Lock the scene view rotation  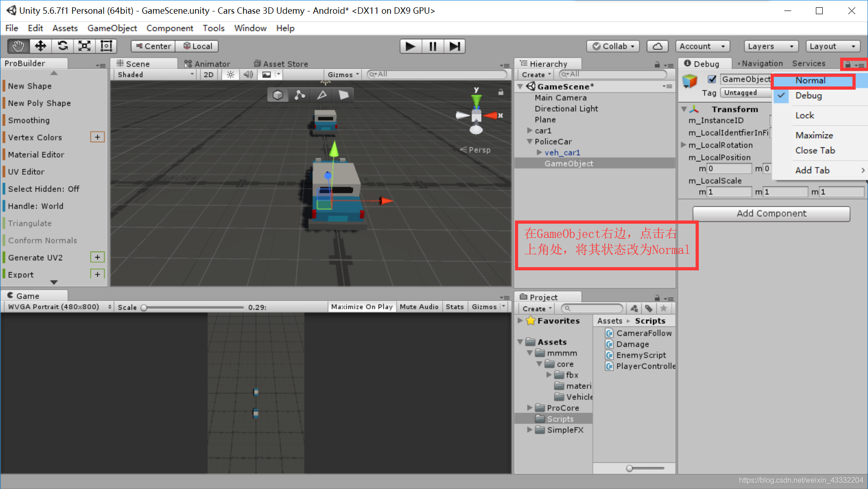coord(501,92)
